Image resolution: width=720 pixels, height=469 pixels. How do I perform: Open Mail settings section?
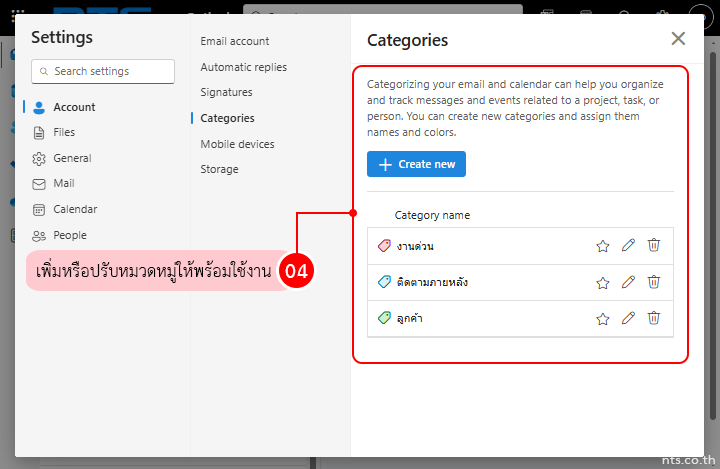point(64,184)
